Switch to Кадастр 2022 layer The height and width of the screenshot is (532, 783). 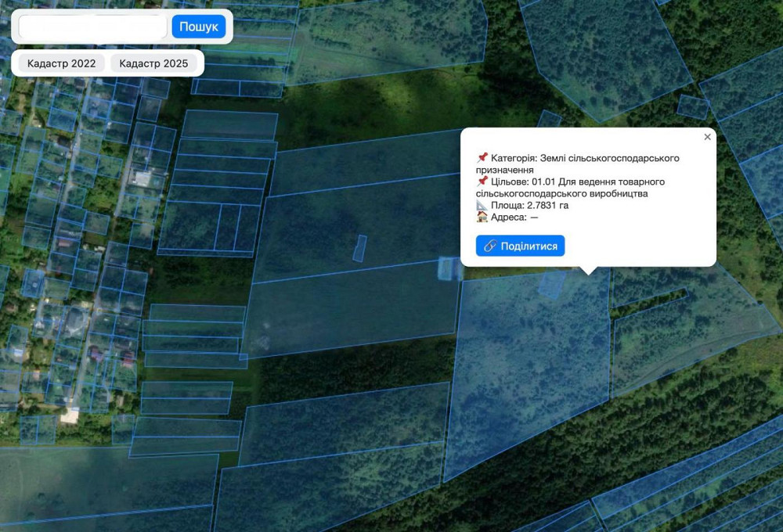[x=61, y=63]
